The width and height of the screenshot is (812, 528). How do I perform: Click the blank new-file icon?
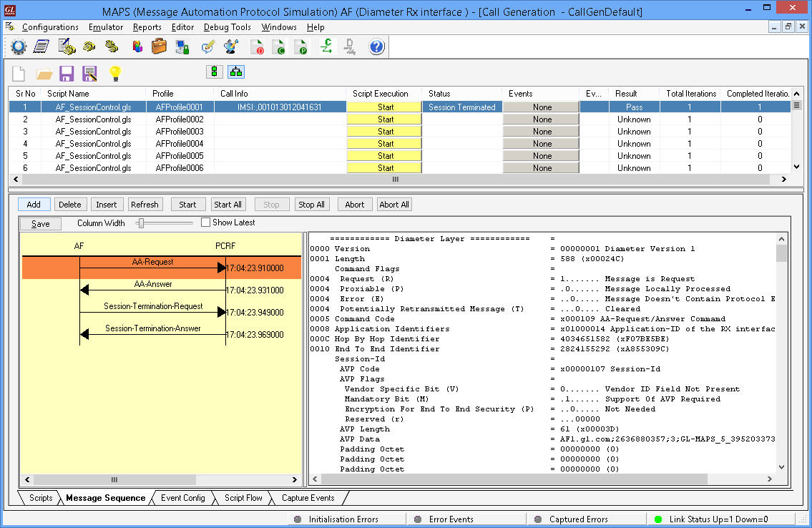pyautogui.click(x=19, y=74)
